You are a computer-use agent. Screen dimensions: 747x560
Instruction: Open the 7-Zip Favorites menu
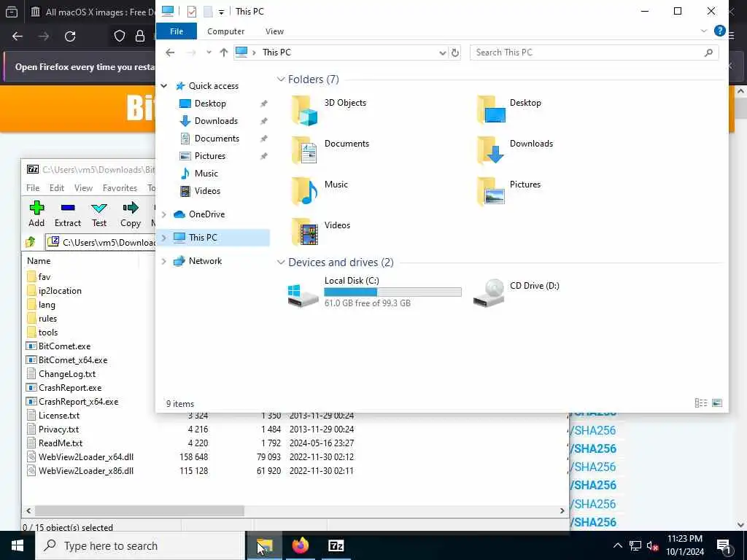pyautogui.click(x=120, y=188)
